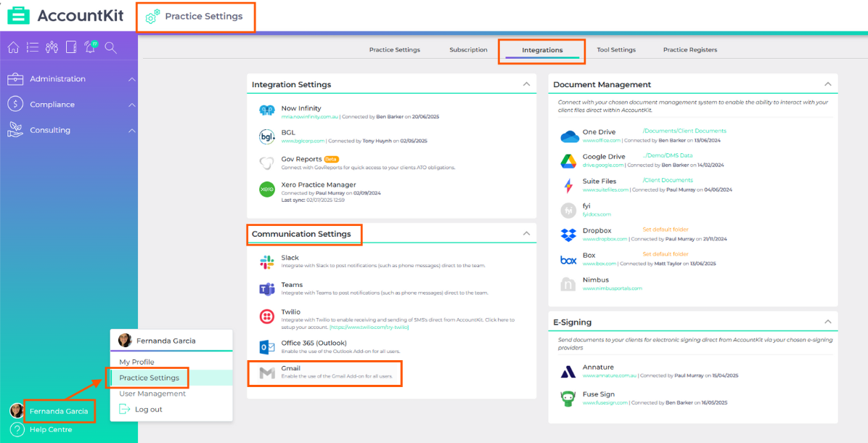The width and height of the screenshot is (868, 443).
Task: Open the address book icon in sidebar
Action: tap(71, 48)
